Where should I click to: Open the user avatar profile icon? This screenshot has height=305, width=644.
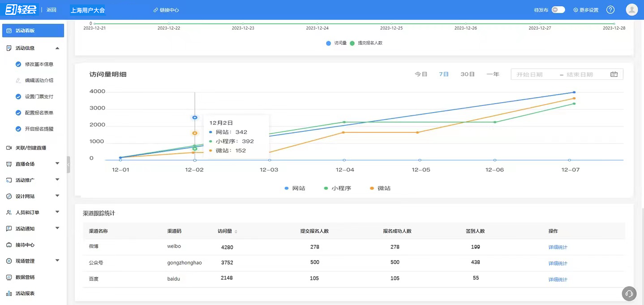(631, 10)
